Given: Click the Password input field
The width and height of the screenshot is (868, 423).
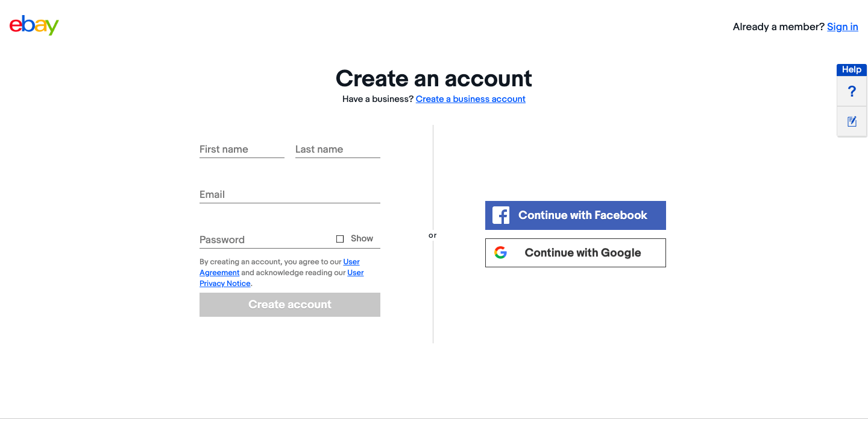Looking at the screenshot, I should 265,240.
